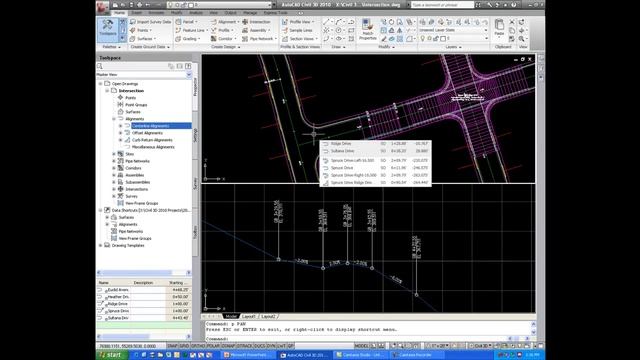This screenshot has height=360, width=640.
Task: Switch to the Analyze ribbon tab
Action: click(196, 13)
